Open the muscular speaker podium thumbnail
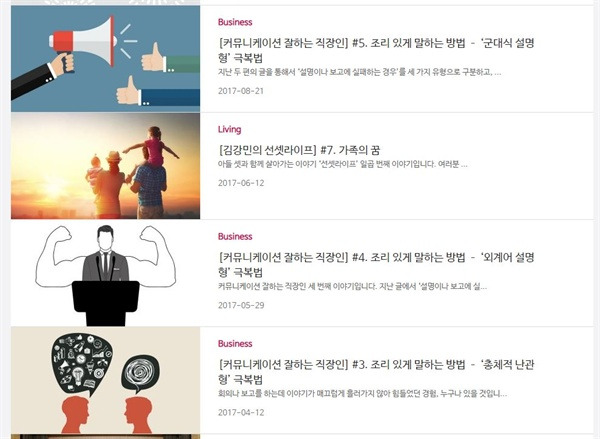The height and width of the screenshot is (439, 600). click(x=105, y=273)
